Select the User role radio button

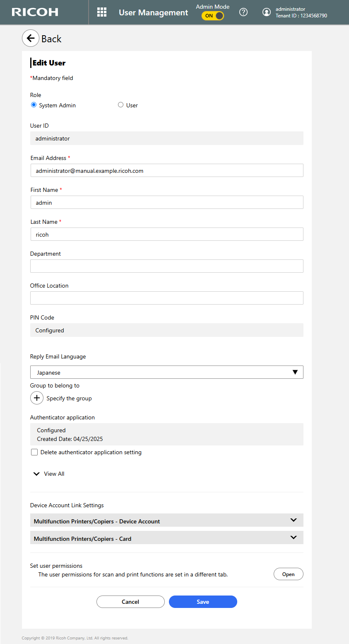pos(121,105)
